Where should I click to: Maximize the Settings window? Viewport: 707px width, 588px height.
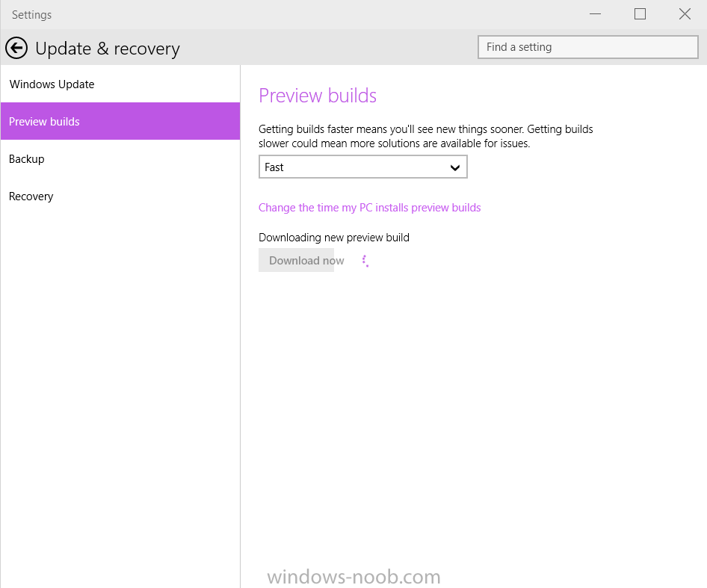(640, 14)
